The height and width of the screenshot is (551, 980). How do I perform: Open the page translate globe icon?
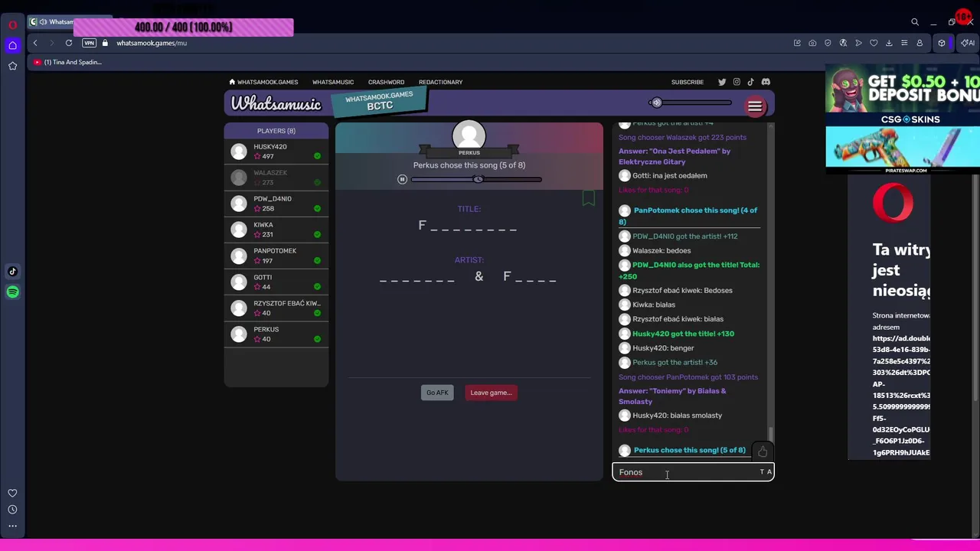point(843,43)
